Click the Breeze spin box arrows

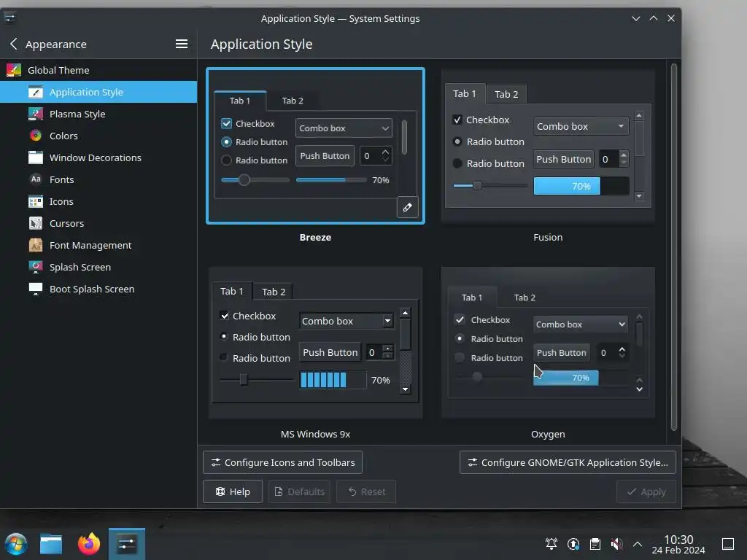pyautogui.click(x=385, y=156)
